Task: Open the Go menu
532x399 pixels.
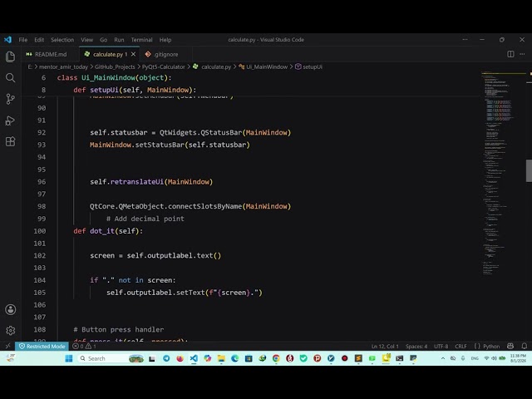Action: pyautogui.click(x=103, y=40)
